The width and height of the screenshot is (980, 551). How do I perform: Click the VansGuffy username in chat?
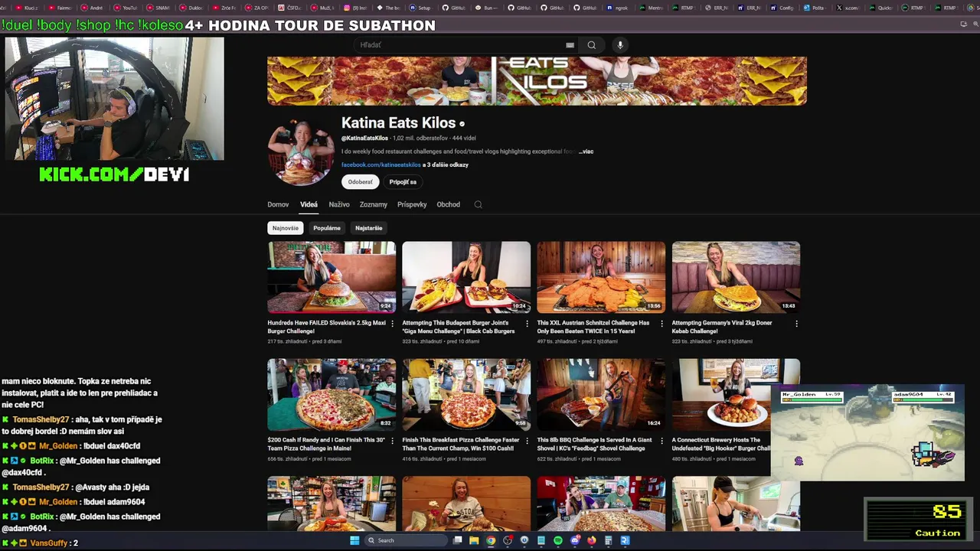tap(48, 543)
